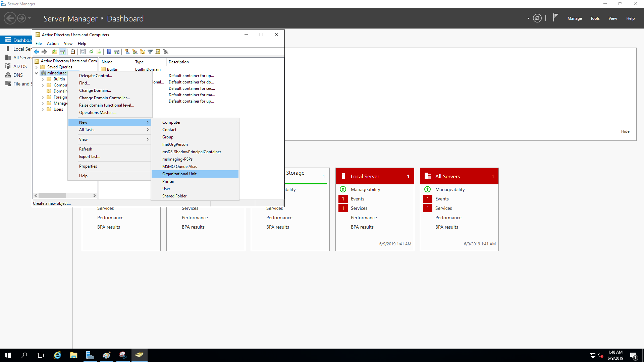This screenshot has width=644, height=362.
Task: Click the Hide link on dashboard
Action: pyautogui.click(x=625, y=131)
